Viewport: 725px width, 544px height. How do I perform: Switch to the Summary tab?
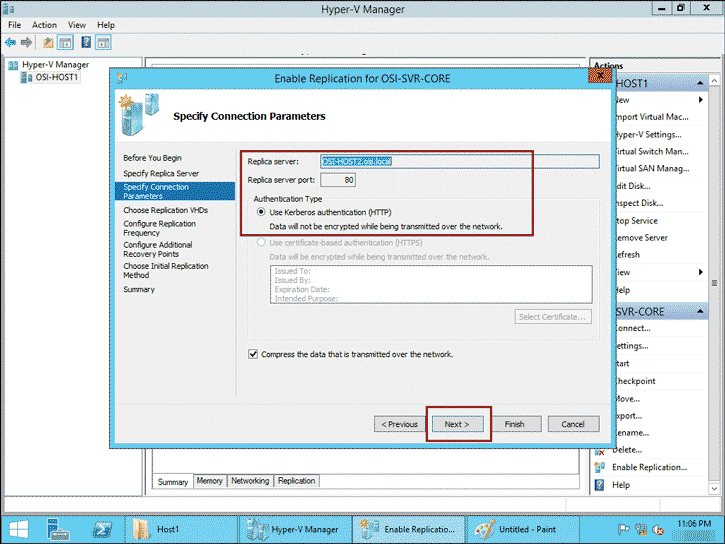(172, 482)
